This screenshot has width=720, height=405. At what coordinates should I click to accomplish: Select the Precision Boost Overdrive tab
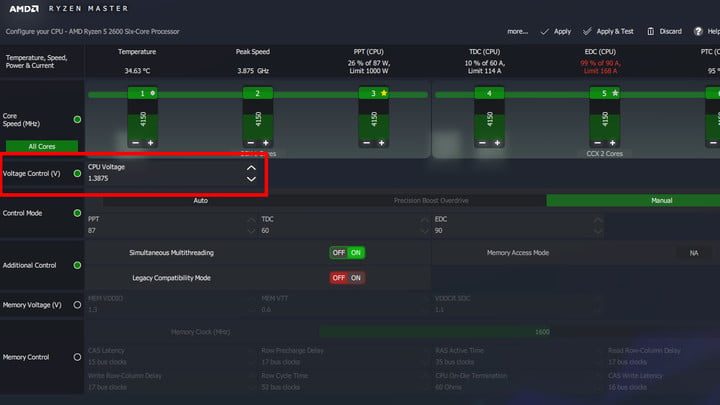tap(431, 201)
